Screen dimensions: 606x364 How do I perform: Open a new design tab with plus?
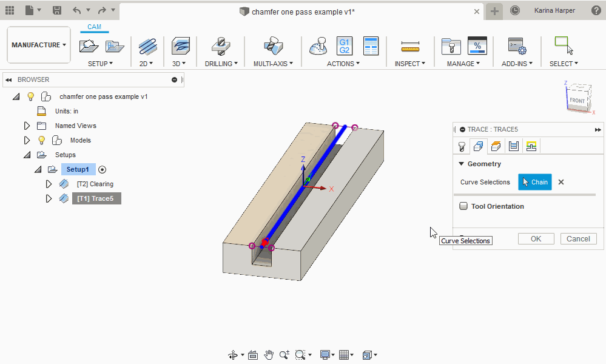[x=494, y=11]
